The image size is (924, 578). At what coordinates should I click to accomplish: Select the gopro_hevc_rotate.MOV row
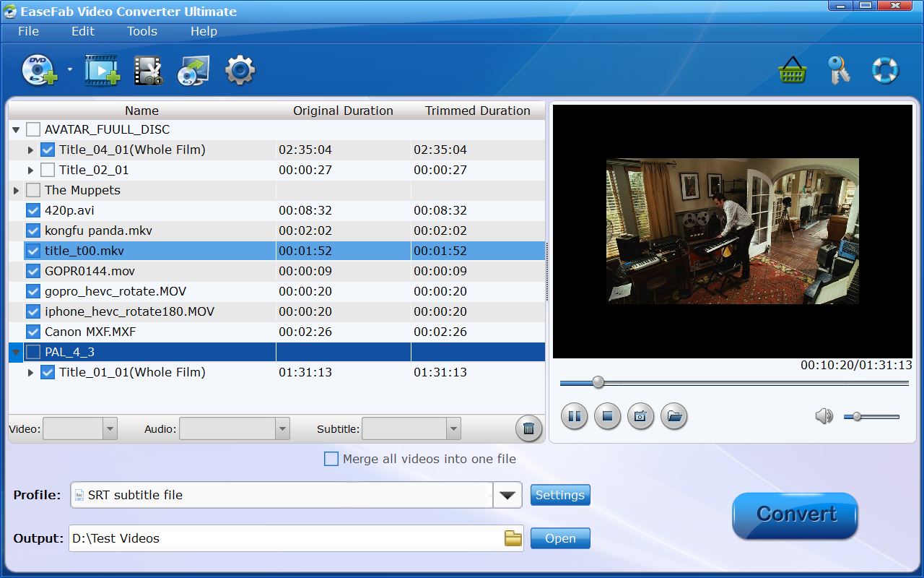click(277, 291)
